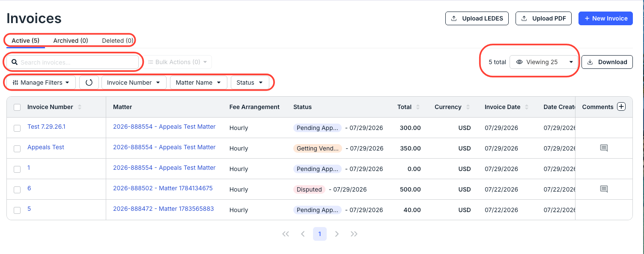Open the Matter Name filter dropdown
Image resolution: width=644 pixels, height=254 pixels.
click(198, 83)
